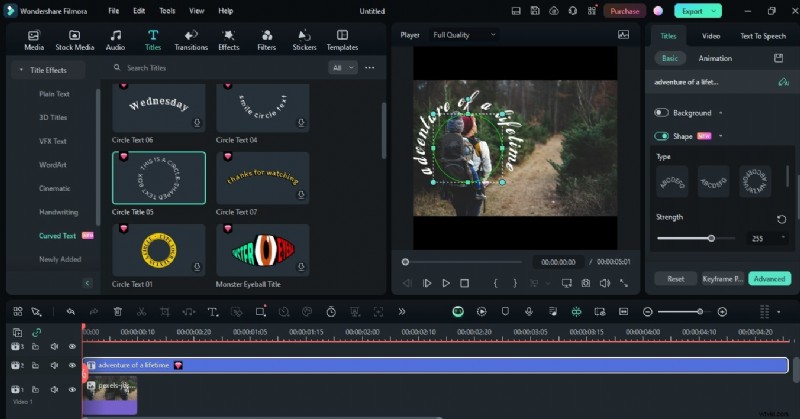
Task: Open the Tools menu
Action: [x=167, y=10]
